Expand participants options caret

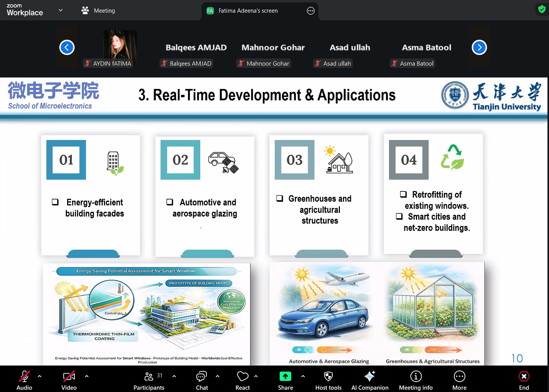(x=174, y=376)
